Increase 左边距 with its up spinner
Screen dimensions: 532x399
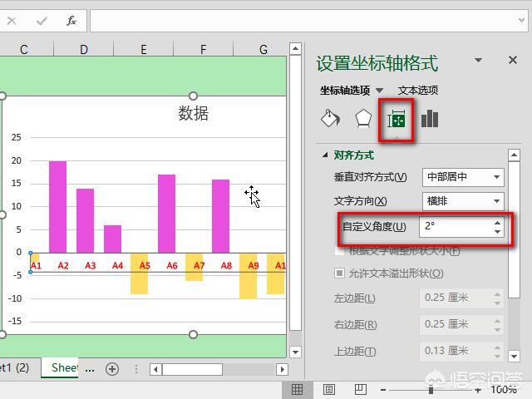(x=497, y=293)
